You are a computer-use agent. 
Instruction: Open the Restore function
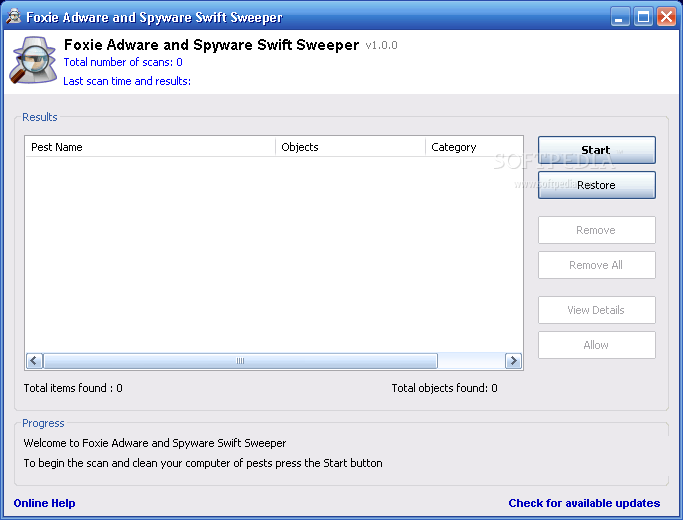596,185
